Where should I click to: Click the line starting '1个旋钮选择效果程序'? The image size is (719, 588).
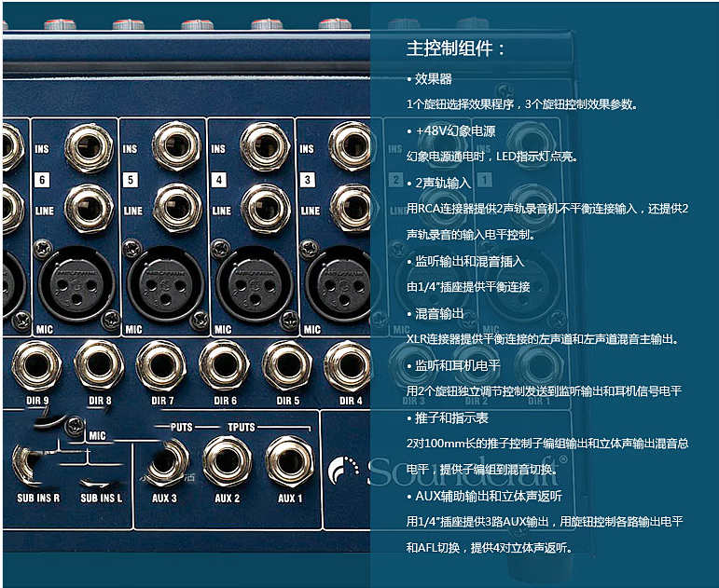point(522,104)
